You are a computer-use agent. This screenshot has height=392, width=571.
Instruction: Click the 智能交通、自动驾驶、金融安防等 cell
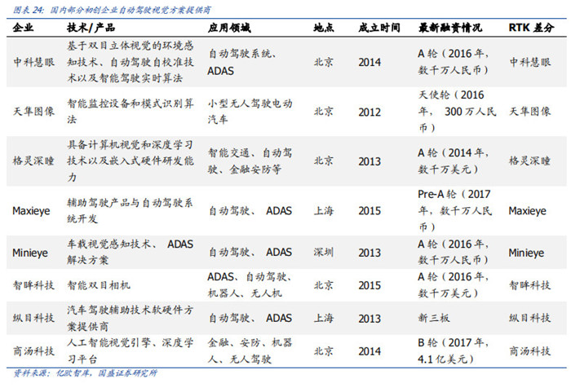coord(250,161)
